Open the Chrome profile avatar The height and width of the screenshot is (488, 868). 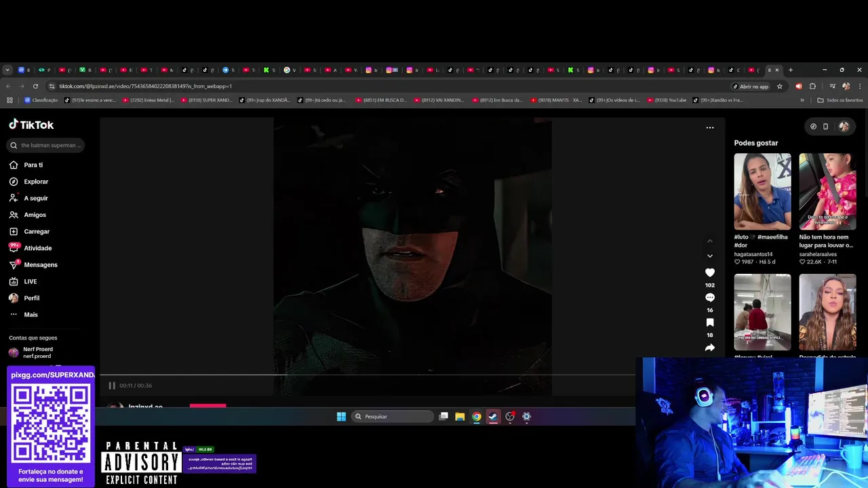[x=846, y=86]
